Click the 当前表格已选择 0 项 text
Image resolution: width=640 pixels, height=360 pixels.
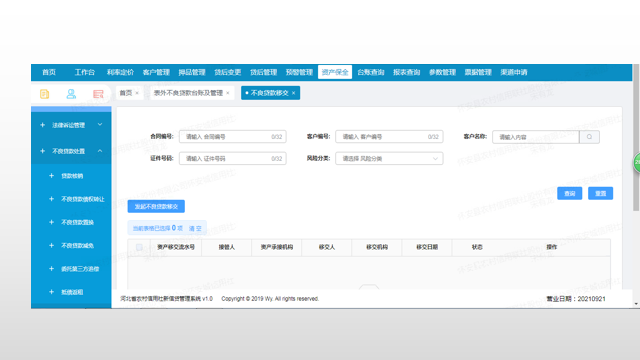click(x=158, y=228)
